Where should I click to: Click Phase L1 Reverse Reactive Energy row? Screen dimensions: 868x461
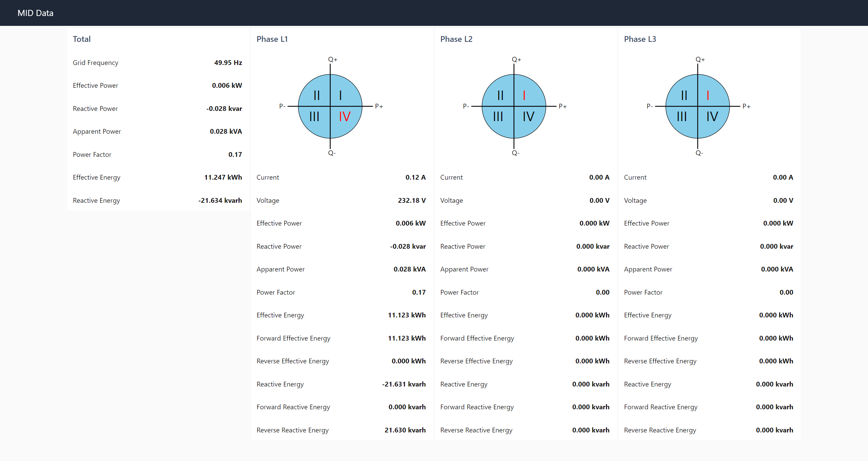point(341,430)
